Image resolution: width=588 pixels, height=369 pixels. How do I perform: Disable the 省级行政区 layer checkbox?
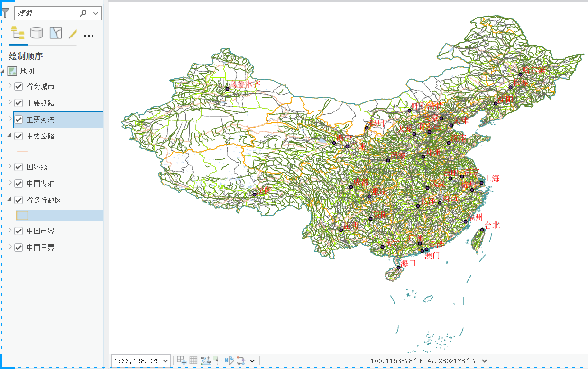coord(19,200)
